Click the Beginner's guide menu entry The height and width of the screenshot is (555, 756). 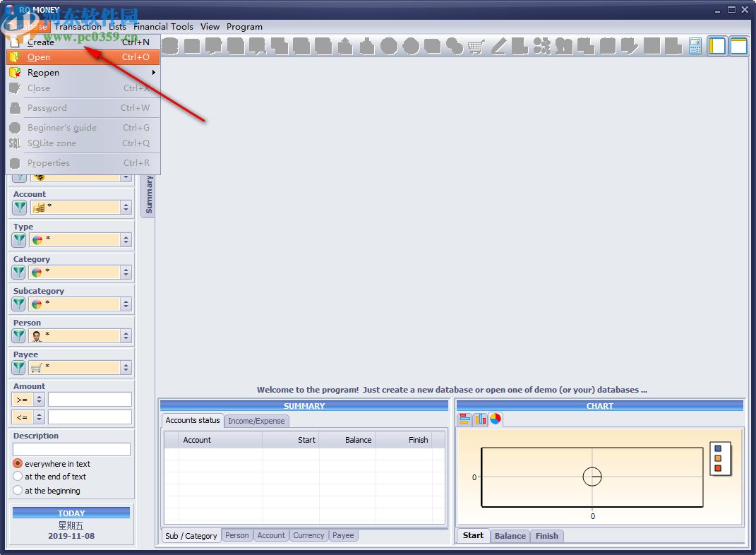click(x=83, y=128)
